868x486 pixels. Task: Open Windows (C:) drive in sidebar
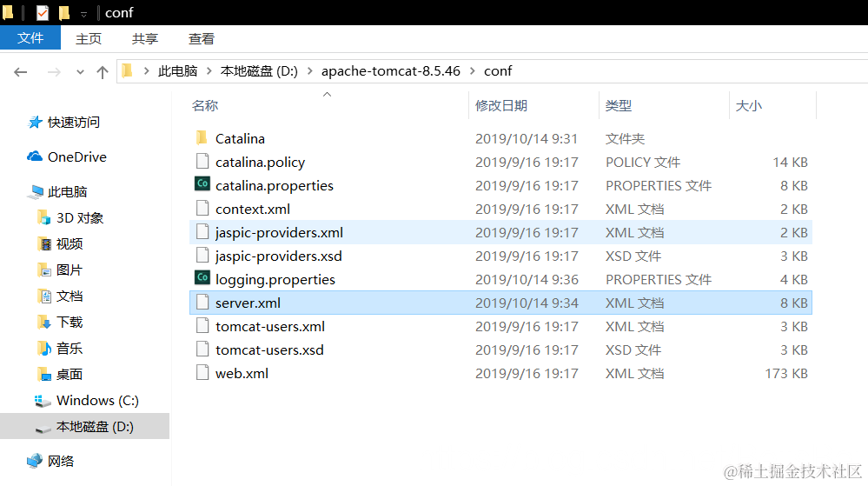point(97,400)
